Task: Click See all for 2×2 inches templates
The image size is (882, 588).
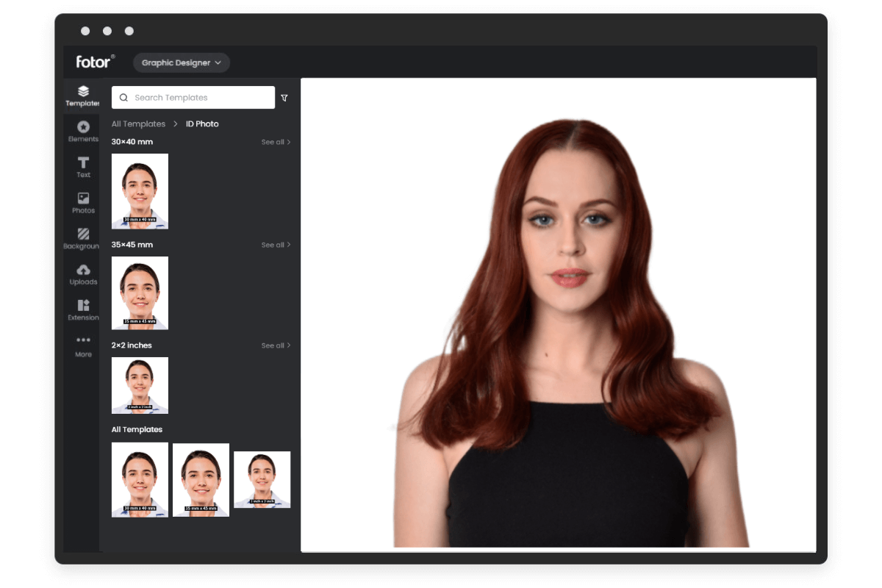Action: coord(275,345)
